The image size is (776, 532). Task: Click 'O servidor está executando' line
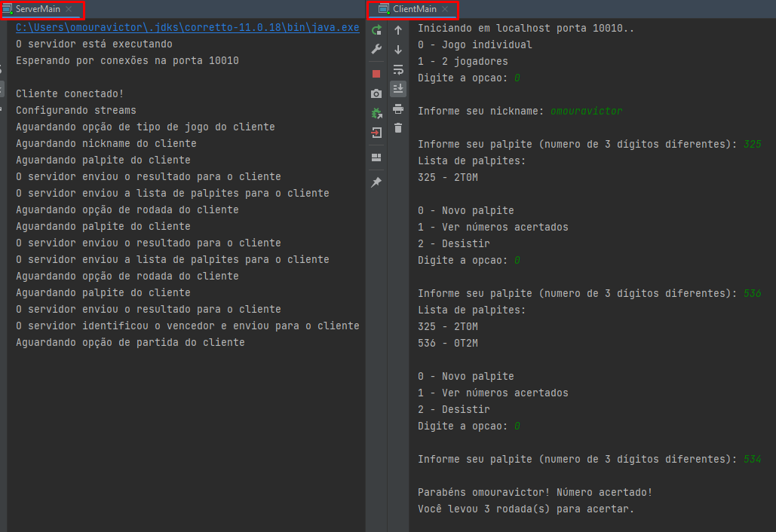coord(94,44)
